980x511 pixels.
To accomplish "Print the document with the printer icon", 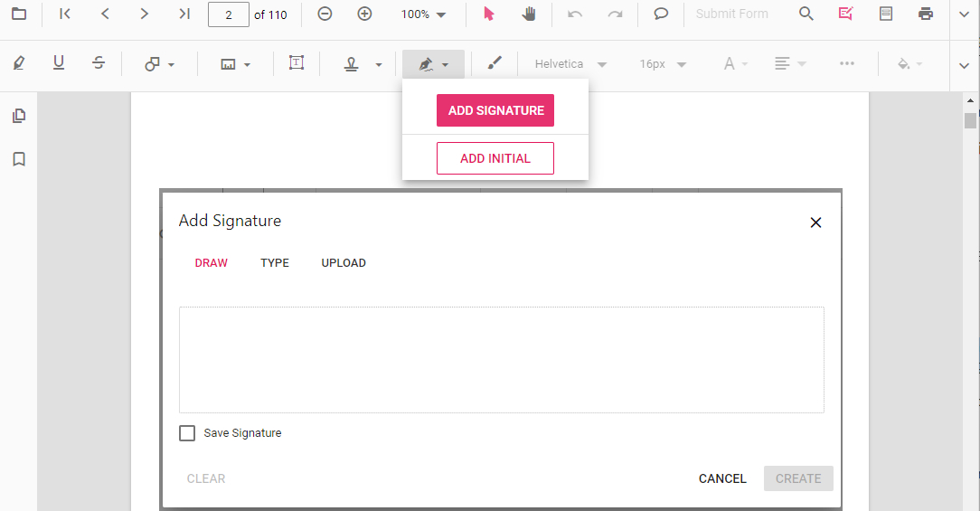I will (926, 14).
